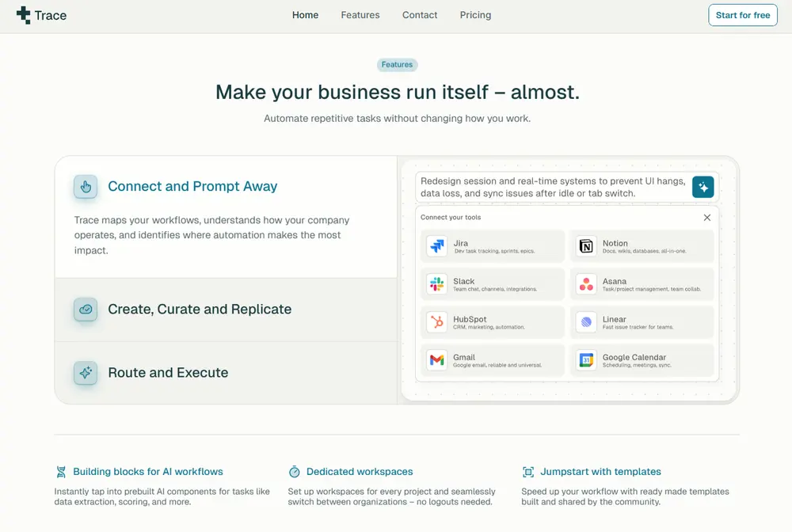Close the Connect your tools panel

pos(707,218)
